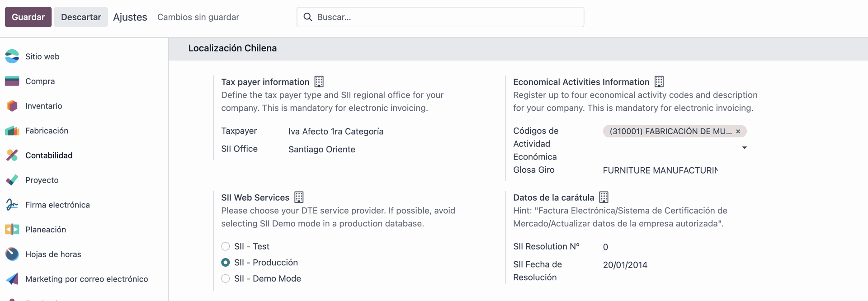Viewport: 868px width, 301px height.
Task: Select Contabilidad sidebar label
Action: (49, 155)
